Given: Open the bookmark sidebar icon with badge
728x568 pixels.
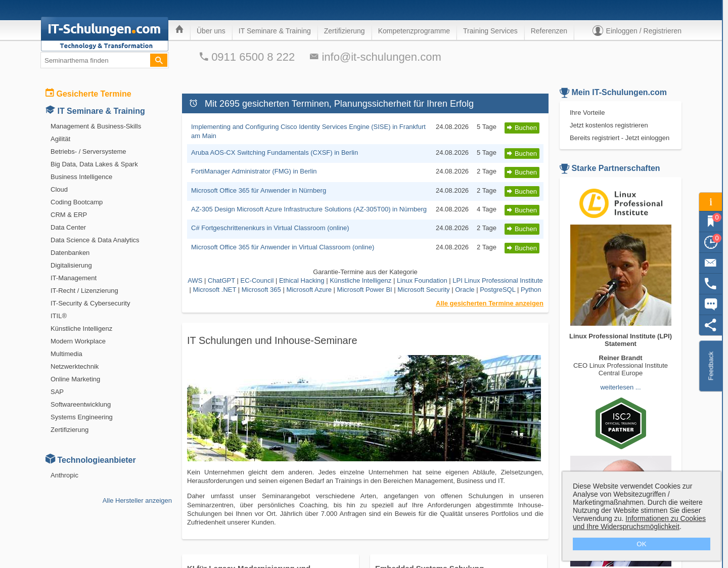Looking at the screenshot, I should pos(710,221).
